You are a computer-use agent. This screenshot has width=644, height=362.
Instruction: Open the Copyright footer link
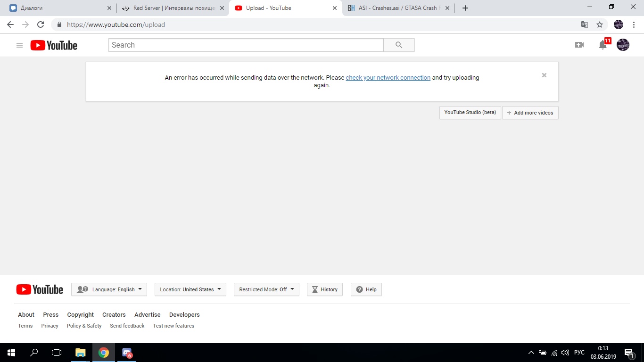point(80,315)
